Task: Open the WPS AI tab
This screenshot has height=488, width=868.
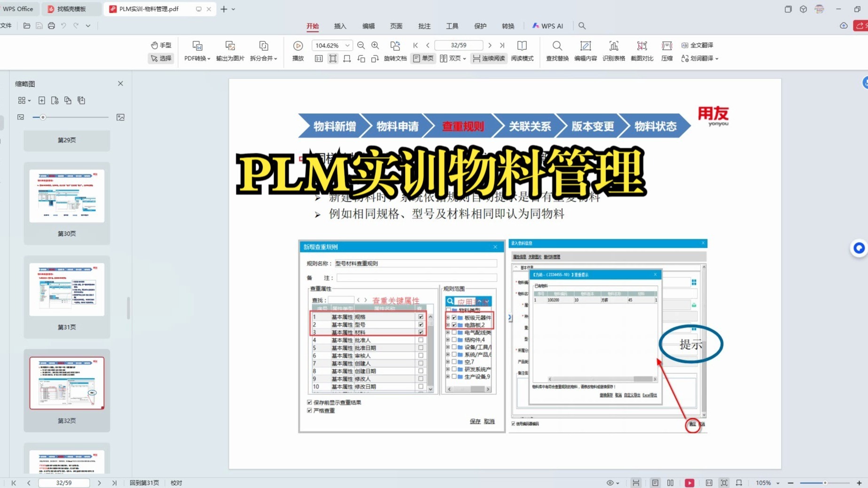Action: (547, 26)
